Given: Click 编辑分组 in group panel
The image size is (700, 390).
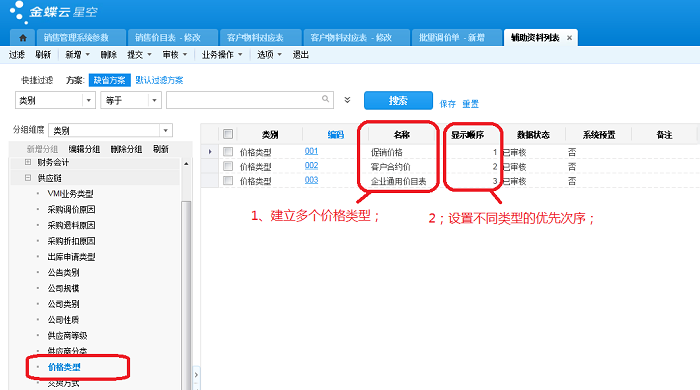Looking at the screenshot, I should (84, 149).
